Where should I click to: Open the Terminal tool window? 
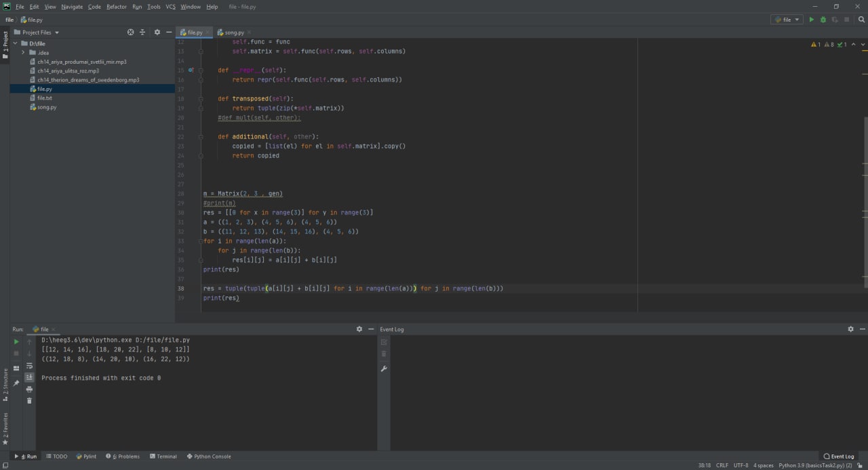[x=163, y=456]
